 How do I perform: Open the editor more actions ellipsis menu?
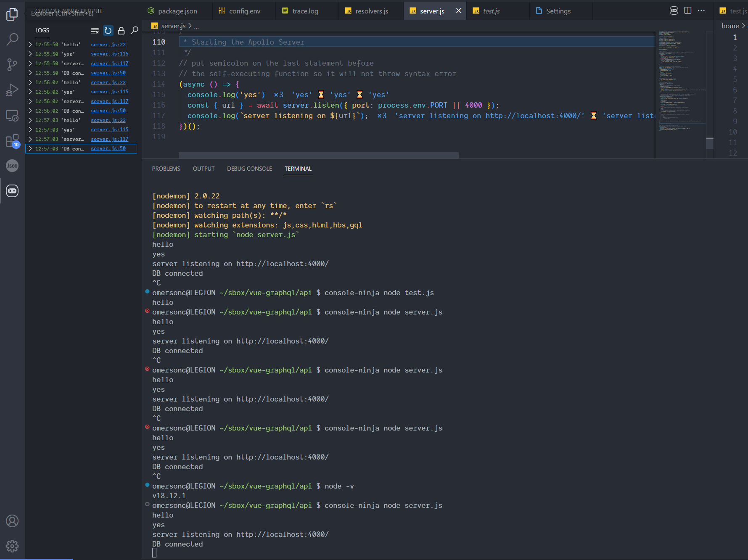[x=701, y=11]
